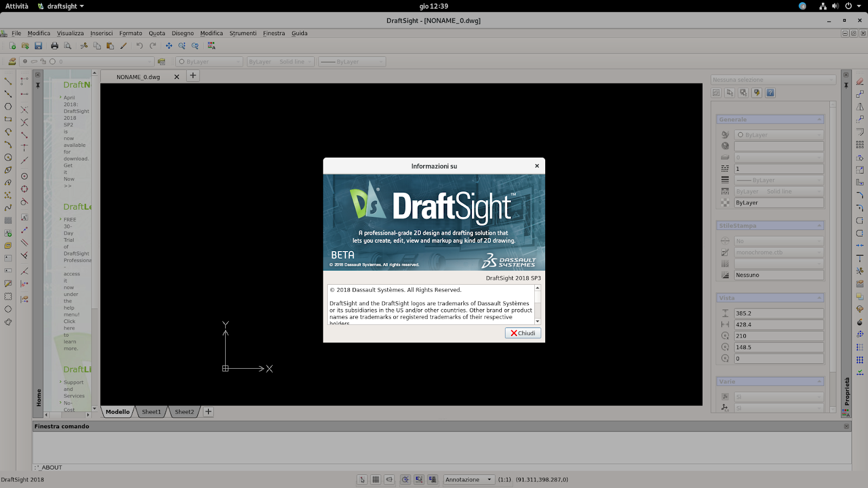This screenshot has width=868, height=488.
Task: Select the Mirror modify tool
Action: click(x=860, y=107)
